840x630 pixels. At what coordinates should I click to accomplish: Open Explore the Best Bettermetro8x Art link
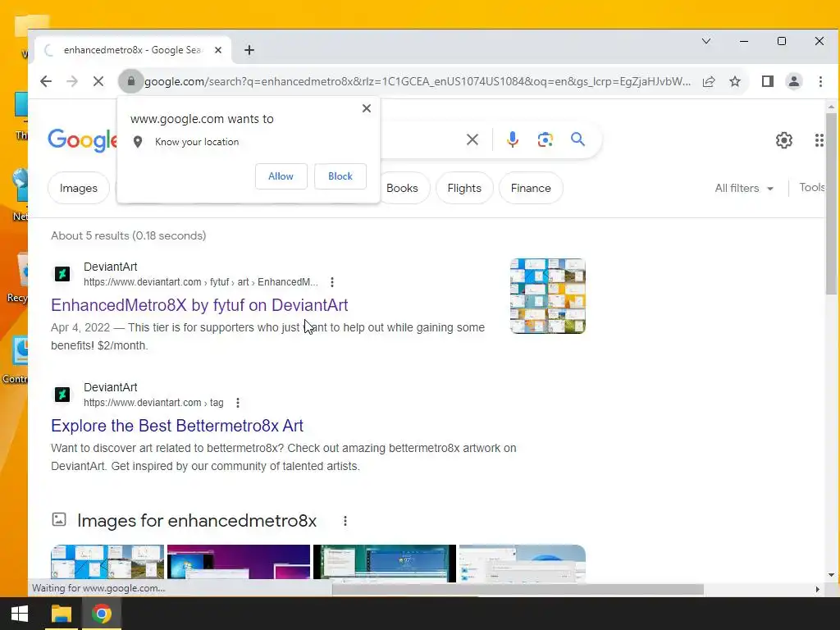coord(177,426)
